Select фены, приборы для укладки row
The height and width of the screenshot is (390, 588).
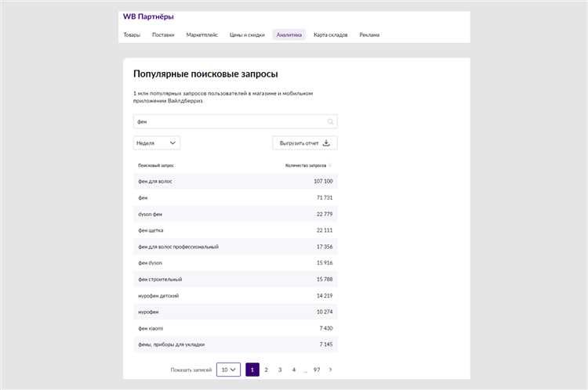[235, 345]
